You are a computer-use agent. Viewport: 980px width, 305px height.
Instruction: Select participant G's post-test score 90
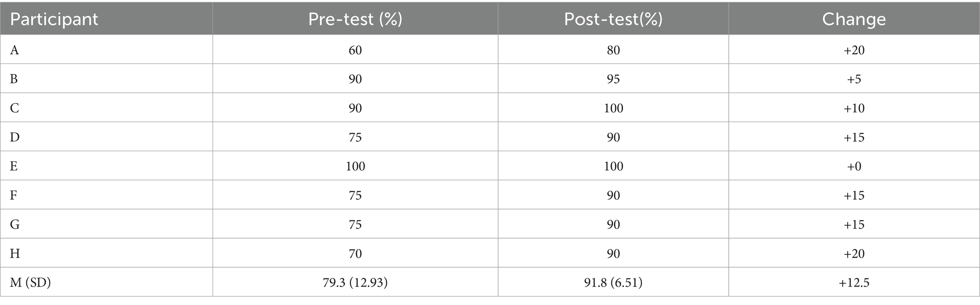[613, 224]
